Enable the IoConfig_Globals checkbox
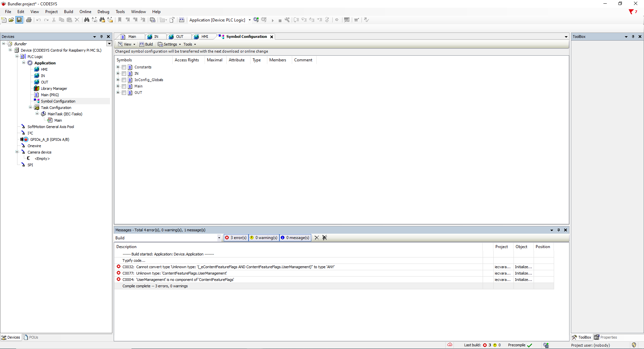 [124, 80]
